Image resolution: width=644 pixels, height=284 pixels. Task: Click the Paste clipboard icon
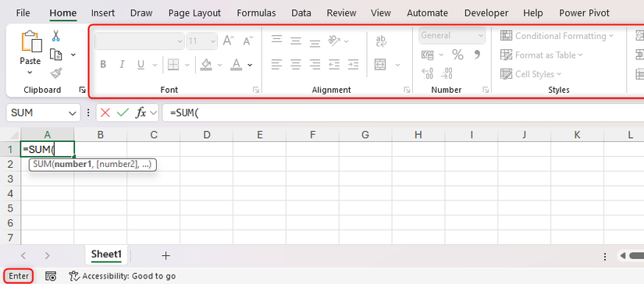pyautogui.click(x=31, y=41)
